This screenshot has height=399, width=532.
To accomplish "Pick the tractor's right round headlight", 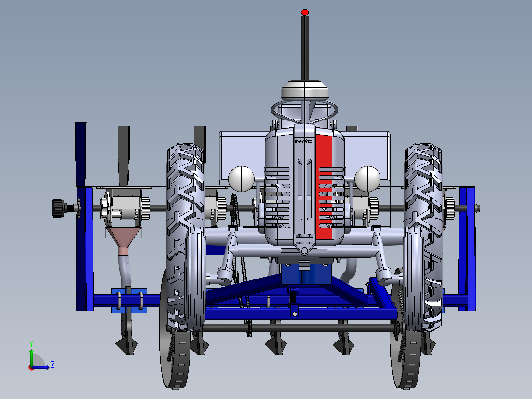I will 368,179.
